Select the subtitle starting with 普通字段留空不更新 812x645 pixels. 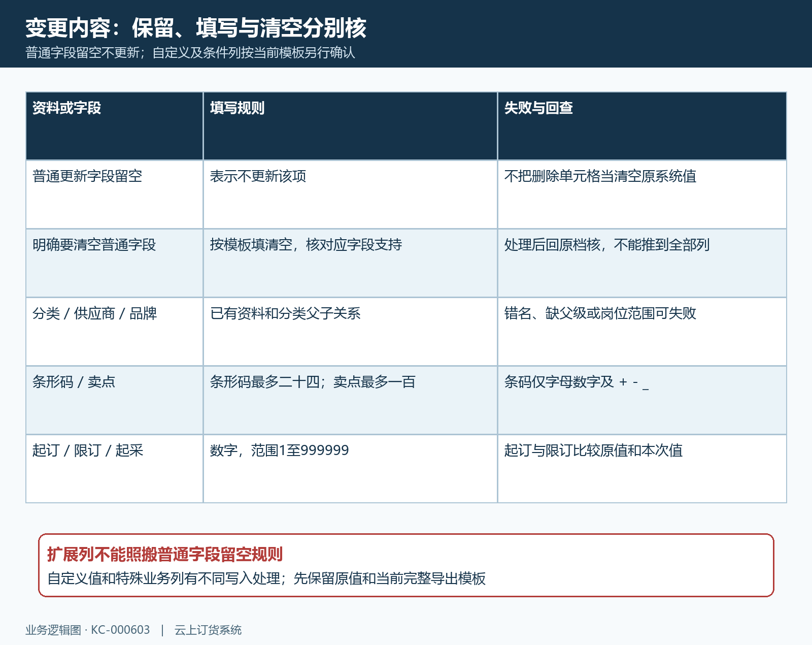(x=190, y=53)
